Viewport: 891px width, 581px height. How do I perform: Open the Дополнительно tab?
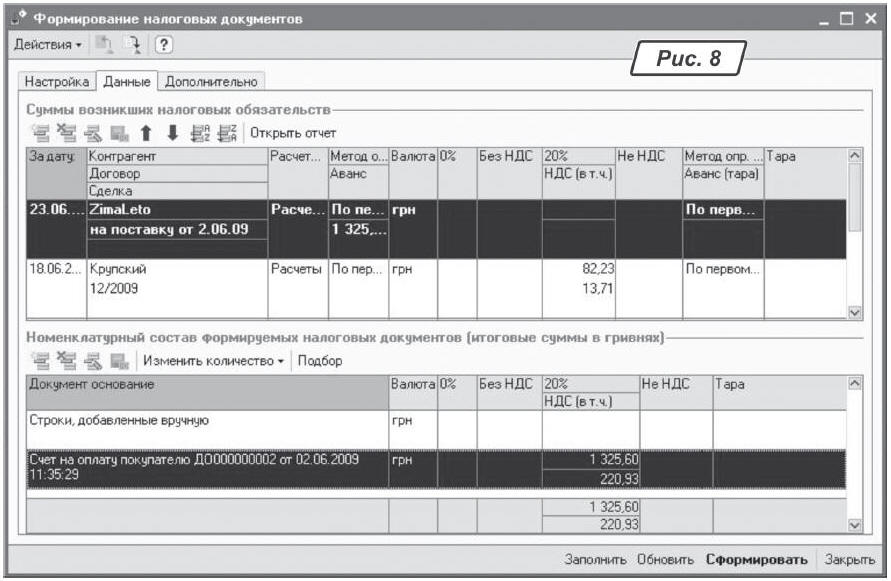click(211, 81)
